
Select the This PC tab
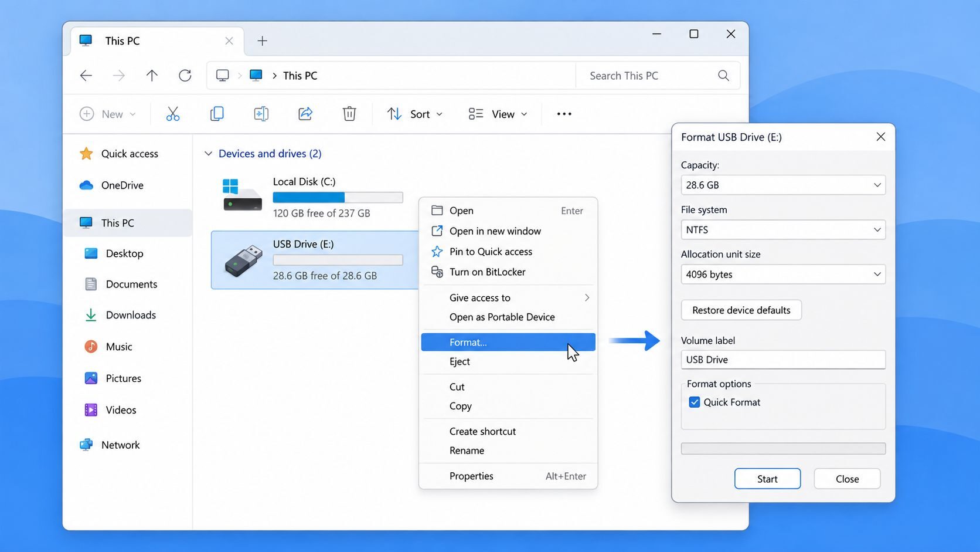click(157, 41)
